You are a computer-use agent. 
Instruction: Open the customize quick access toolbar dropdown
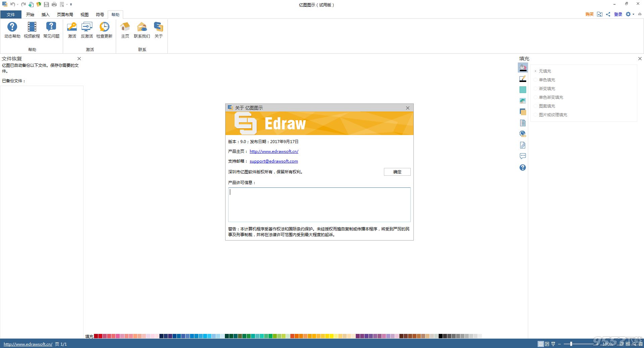point(71,4)
